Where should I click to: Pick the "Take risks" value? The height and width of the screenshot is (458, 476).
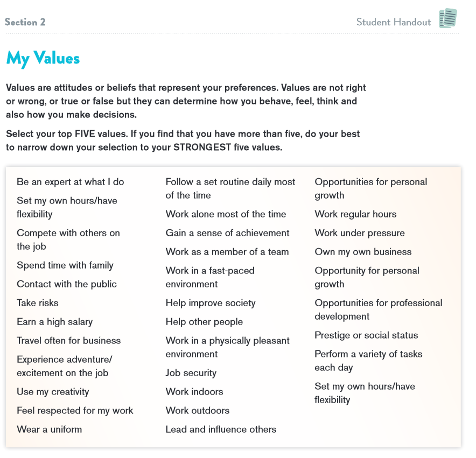[x=38, y=303]
